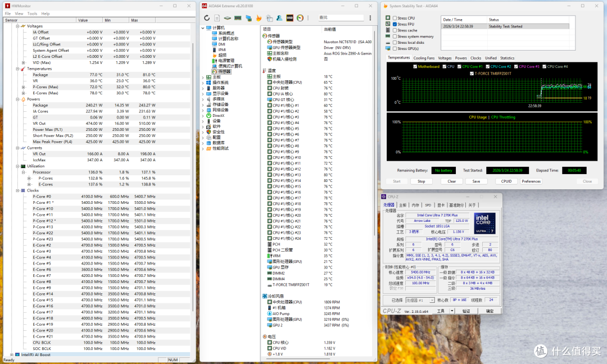Enable the Stress CPU checkbox
Screen dimensions: 607x364
coord(395,18)
